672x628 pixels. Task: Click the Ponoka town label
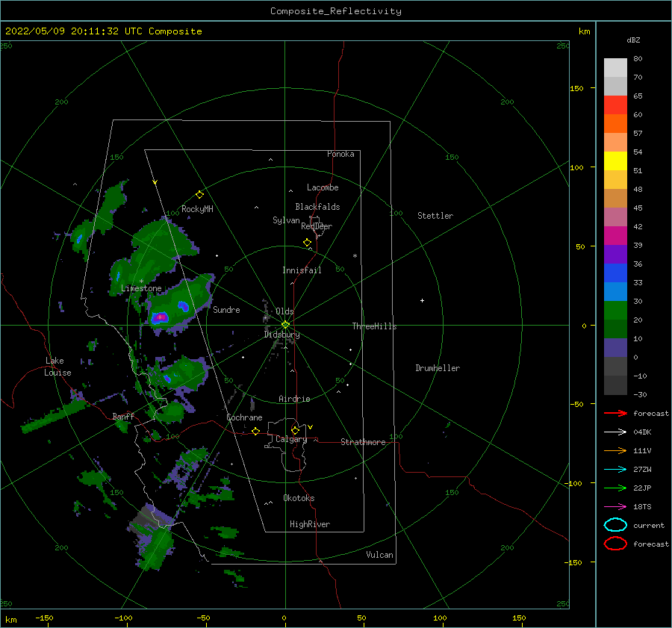click(x=340, y=154)
